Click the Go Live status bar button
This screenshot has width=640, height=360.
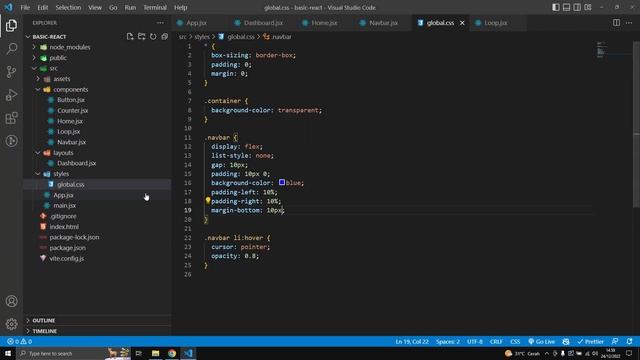pos(541,342)
